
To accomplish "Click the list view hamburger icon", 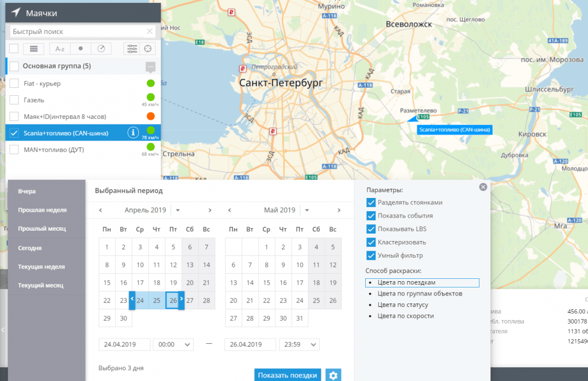I will click(34, 49).
